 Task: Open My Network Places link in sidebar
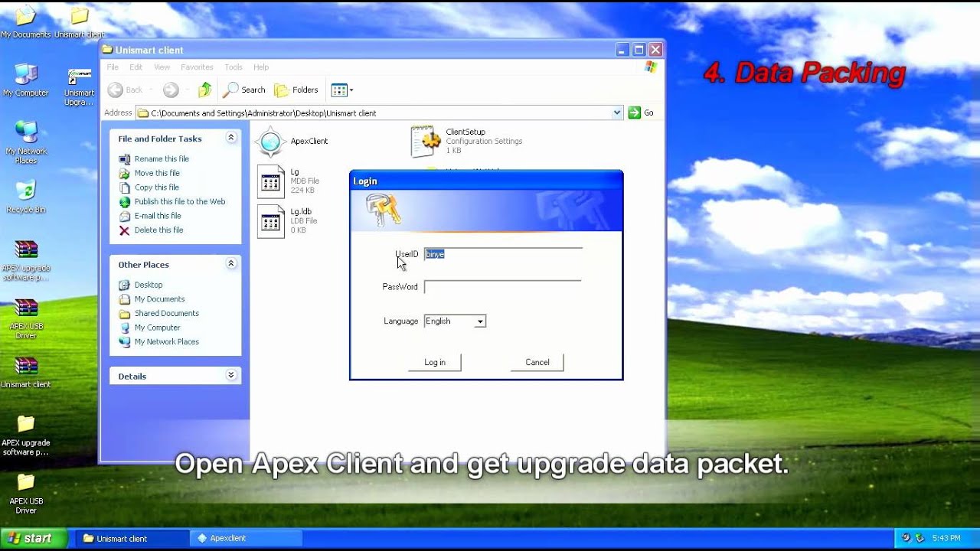pos(167,342)
